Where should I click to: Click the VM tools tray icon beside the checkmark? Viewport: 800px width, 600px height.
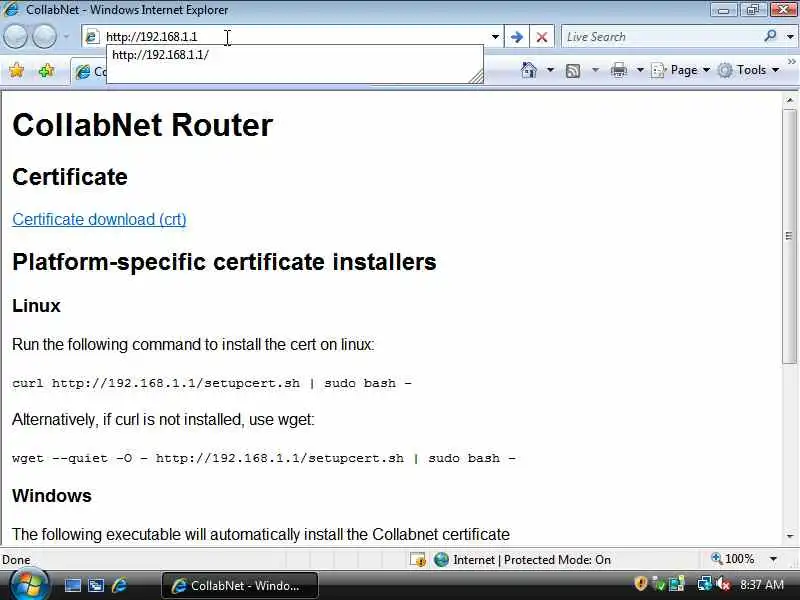point(677,584)
